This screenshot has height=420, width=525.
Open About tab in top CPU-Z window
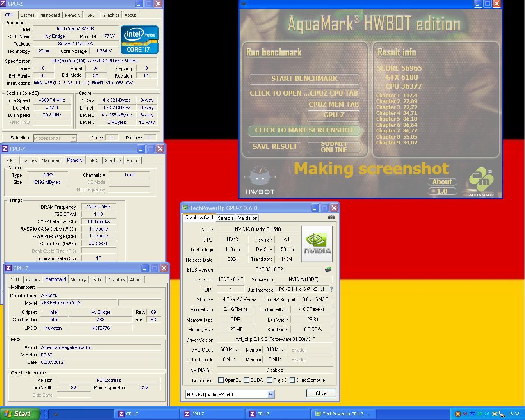[130, 15]
